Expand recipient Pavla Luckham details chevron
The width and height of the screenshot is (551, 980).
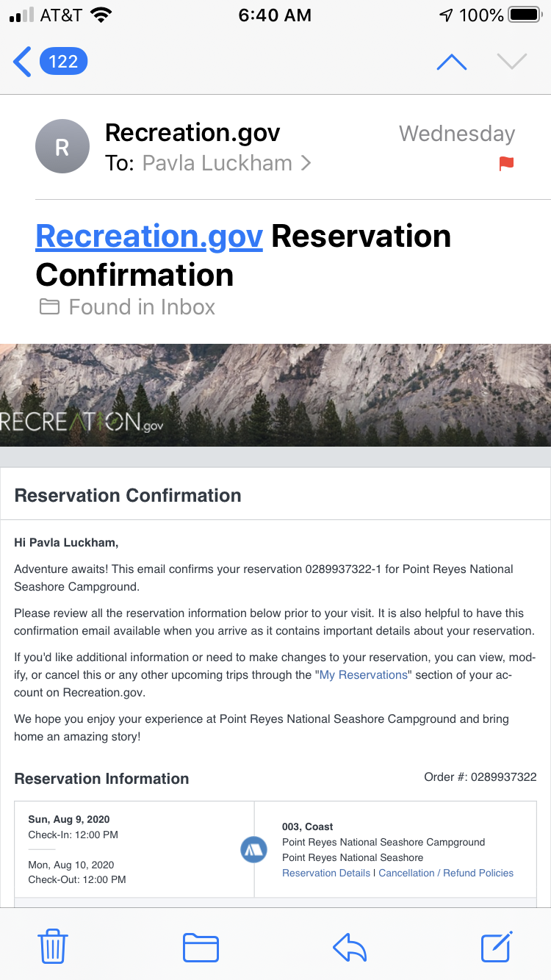point(306,163)
